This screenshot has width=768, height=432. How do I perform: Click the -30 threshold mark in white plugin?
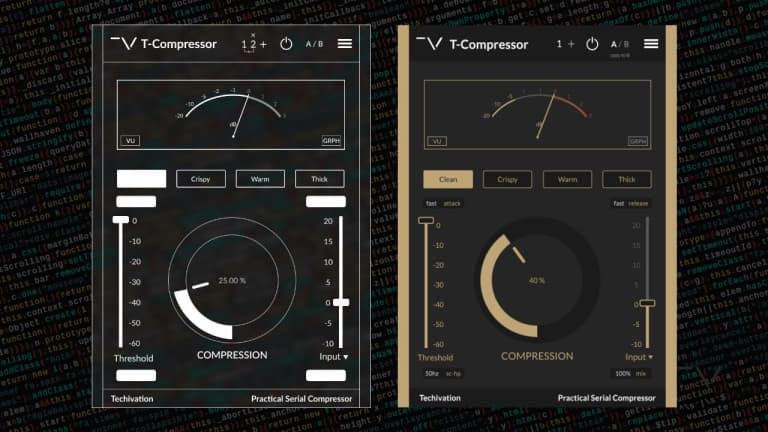(x=135, y=282)
